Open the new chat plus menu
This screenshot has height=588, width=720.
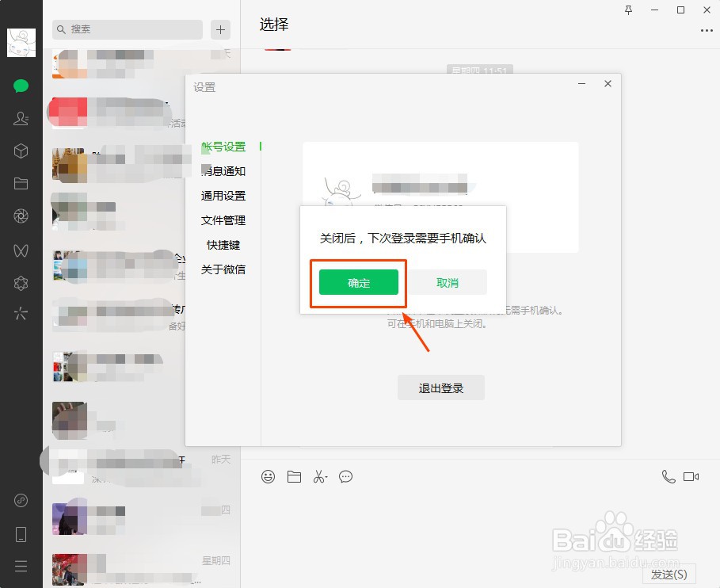tap(219, 29)
